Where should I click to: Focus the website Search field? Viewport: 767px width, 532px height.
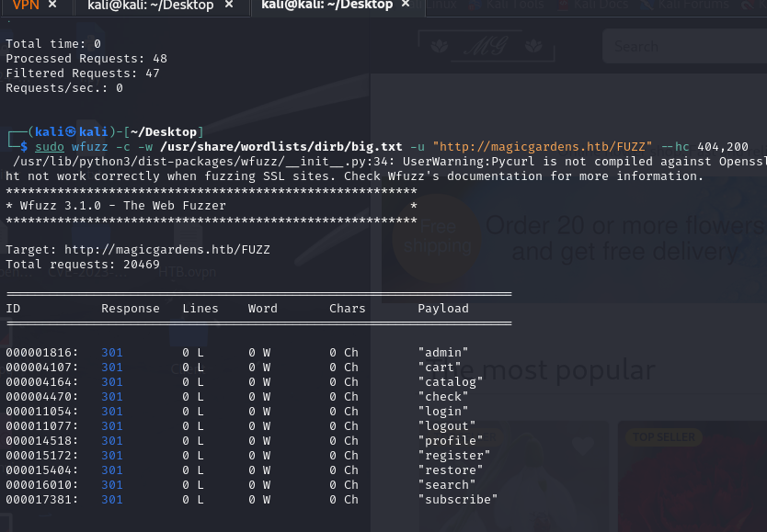681,46
